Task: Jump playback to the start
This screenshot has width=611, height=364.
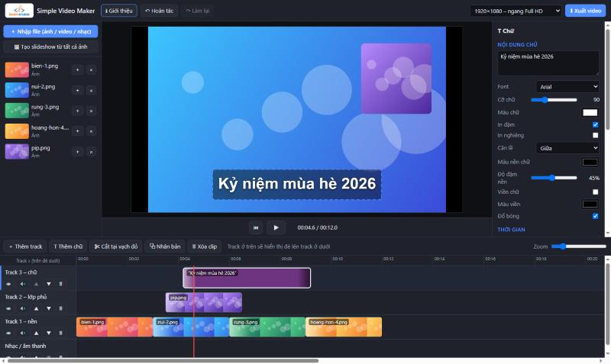Action: [256, 227]
